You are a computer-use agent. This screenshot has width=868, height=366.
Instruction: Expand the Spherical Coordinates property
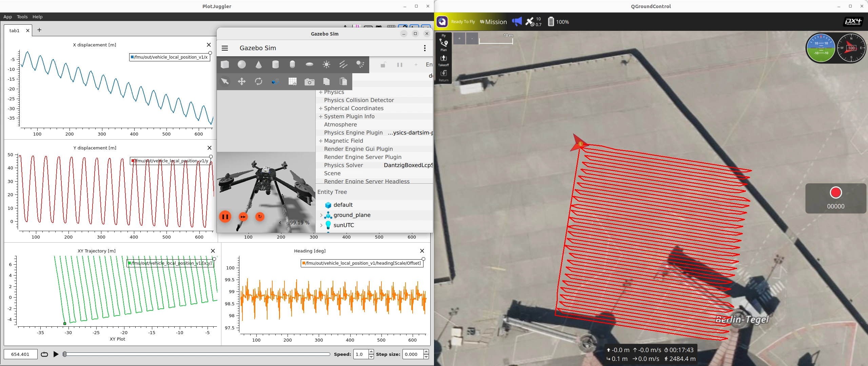(320, 108)
